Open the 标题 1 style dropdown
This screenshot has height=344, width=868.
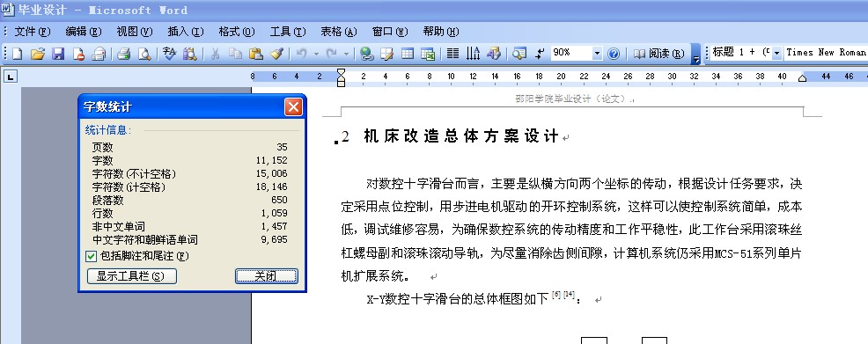pyautogui.click(x=776, y=53)
